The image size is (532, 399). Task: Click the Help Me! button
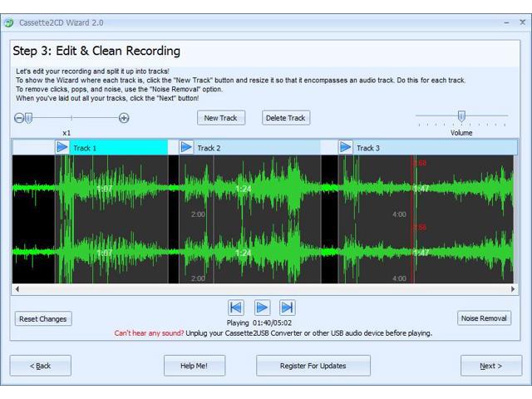(194, 366)
